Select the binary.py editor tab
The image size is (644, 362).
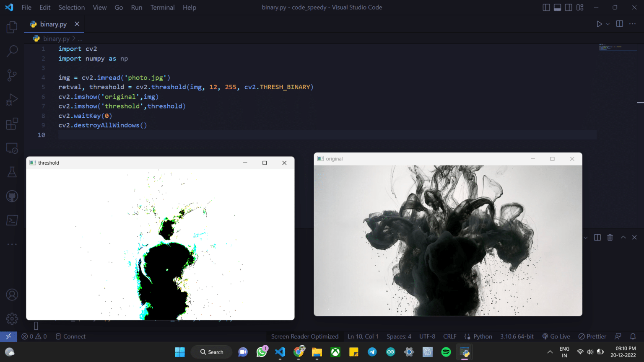click(53, 24)
